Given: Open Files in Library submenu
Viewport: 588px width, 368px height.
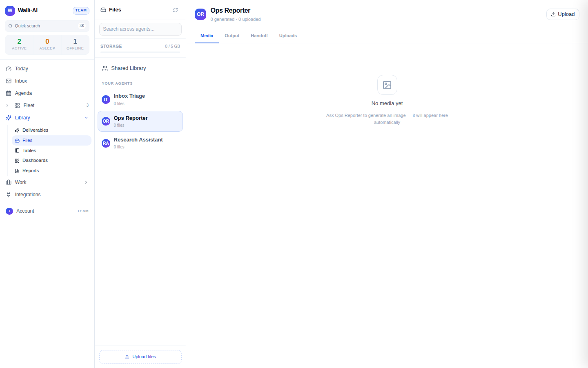Looking at the screenshot, I should [x=51, y=140].
